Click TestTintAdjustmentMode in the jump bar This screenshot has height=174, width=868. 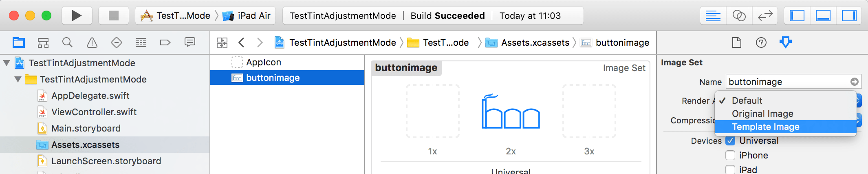click(335, 42)
